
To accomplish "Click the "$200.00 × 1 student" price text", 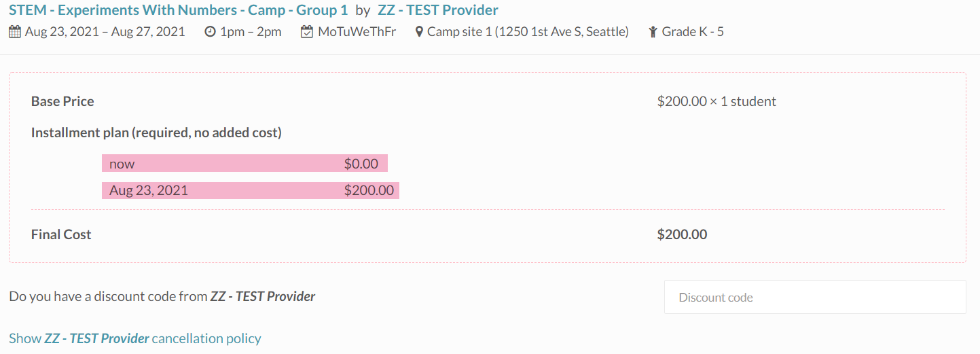I will tap(716, 101).
